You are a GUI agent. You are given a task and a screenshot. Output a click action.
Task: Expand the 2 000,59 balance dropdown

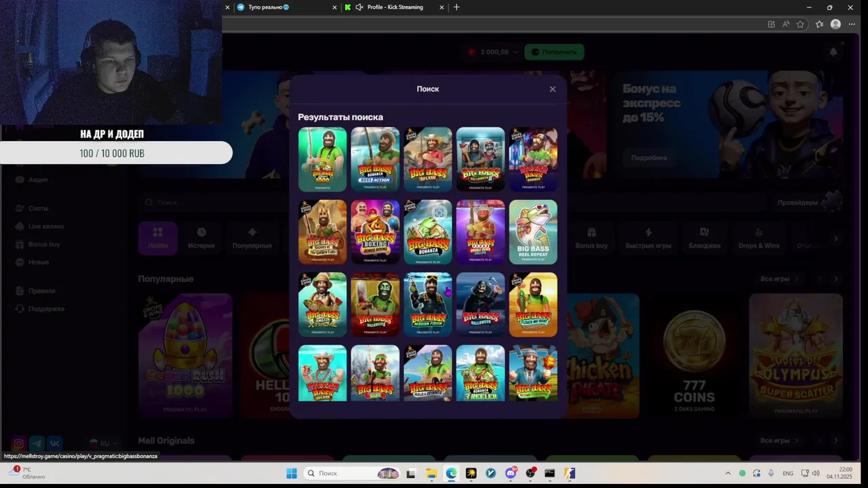coord(515,52)
